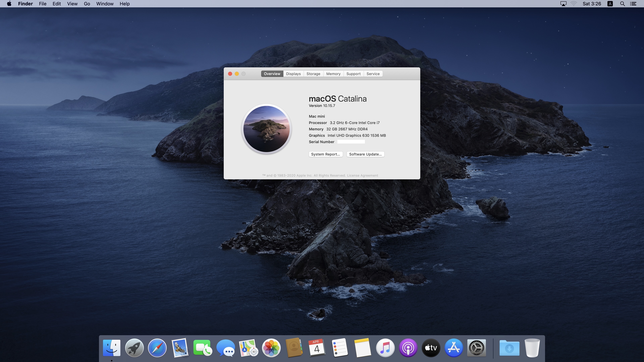Image resolution: width=644 pixels, height=362 pixels.
Task: Open the Go menu in the menu bar
Action: point(87,4)
